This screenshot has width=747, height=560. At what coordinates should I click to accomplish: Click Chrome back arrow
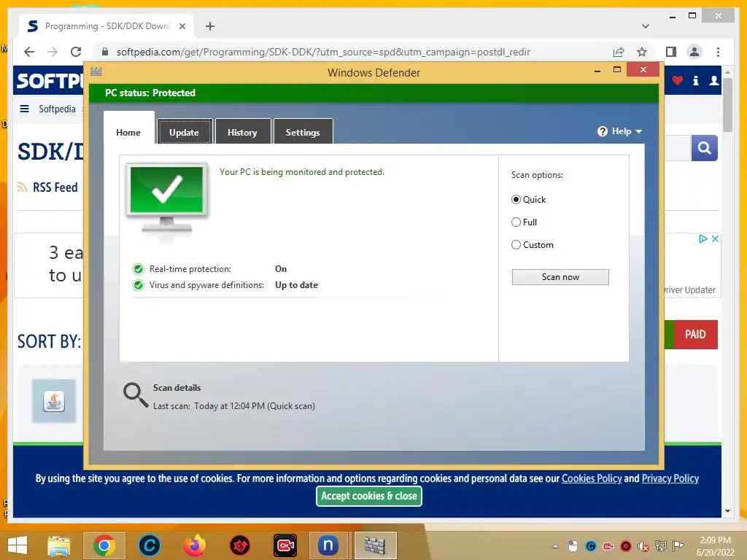29,52
